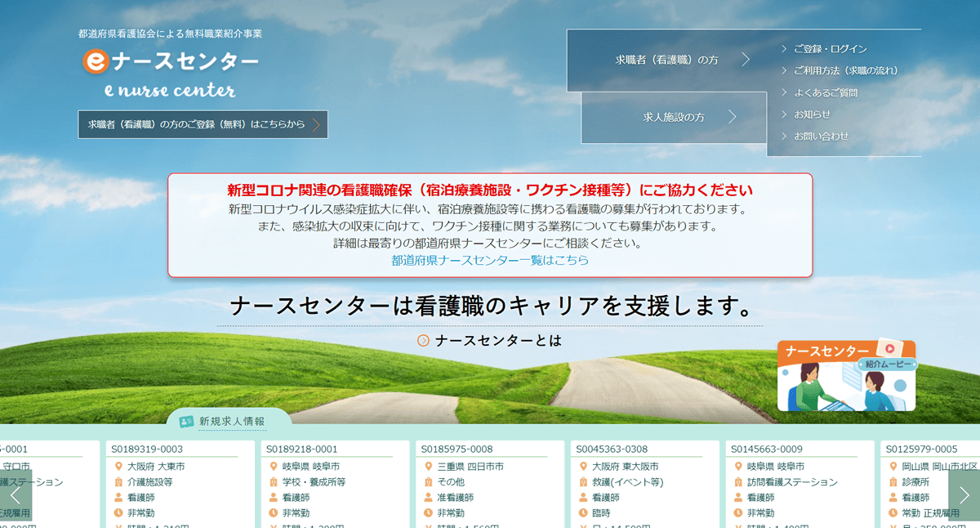Click 三重県 四日市市 location text
This screenshot has height=528, width=980.
470,467
